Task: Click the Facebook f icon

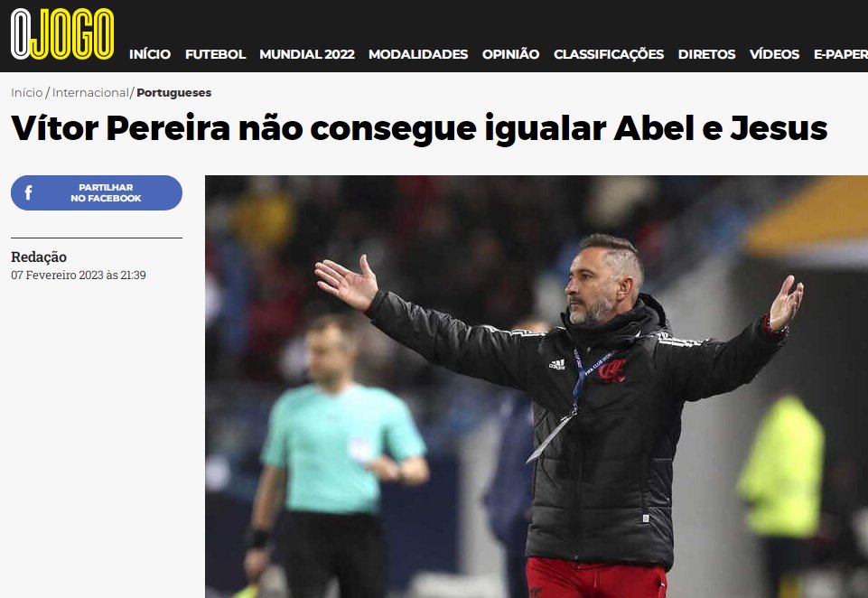Action: 28,192
